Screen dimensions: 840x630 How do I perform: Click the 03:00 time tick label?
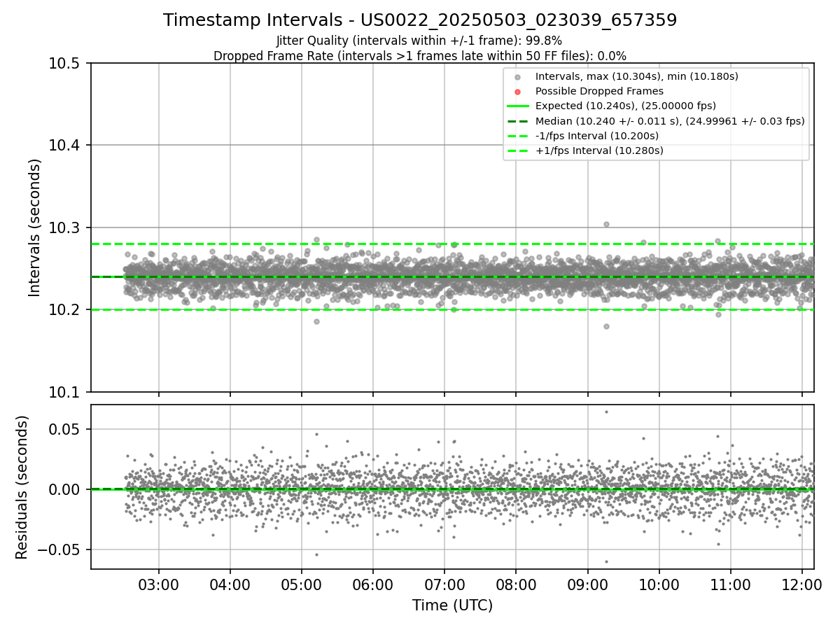[159, 585]
